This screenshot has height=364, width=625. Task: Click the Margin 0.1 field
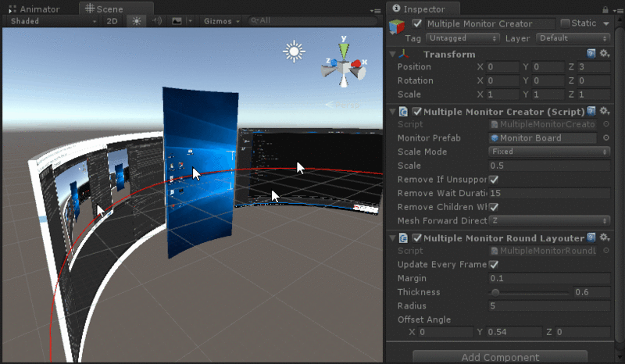(x=549, y=278)
